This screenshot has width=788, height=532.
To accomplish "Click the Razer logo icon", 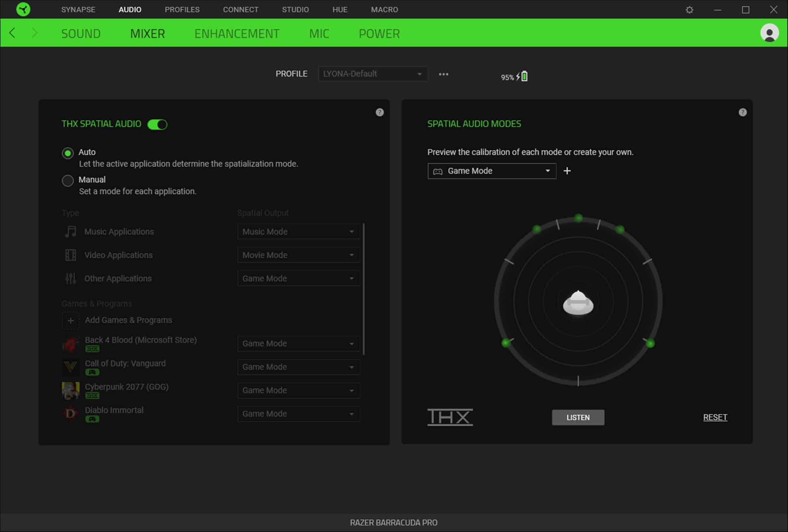I will pyautogui.click(x=23, y=9).
